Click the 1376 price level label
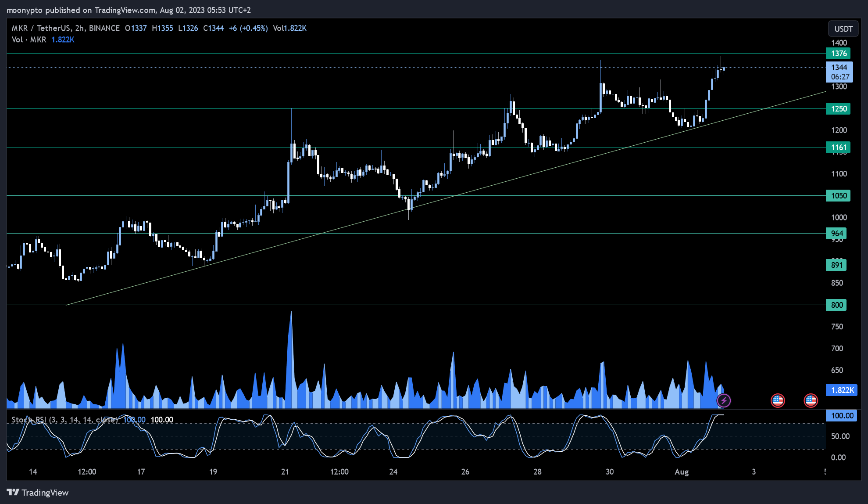 (x=838, y=54)
